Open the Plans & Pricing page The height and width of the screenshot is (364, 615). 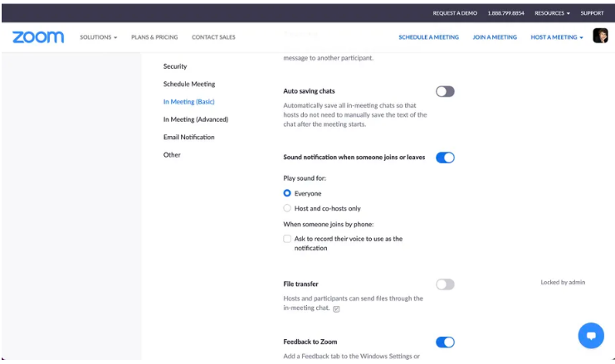(154, 37)
